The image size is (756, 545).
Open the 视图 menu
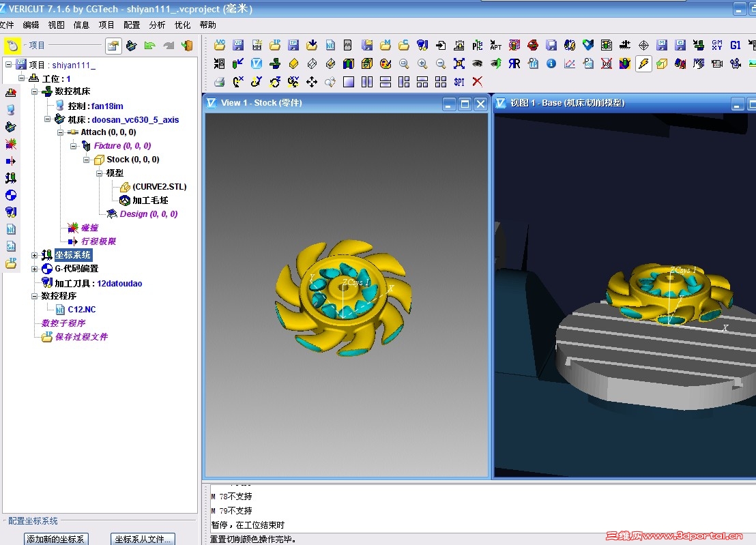56,25
